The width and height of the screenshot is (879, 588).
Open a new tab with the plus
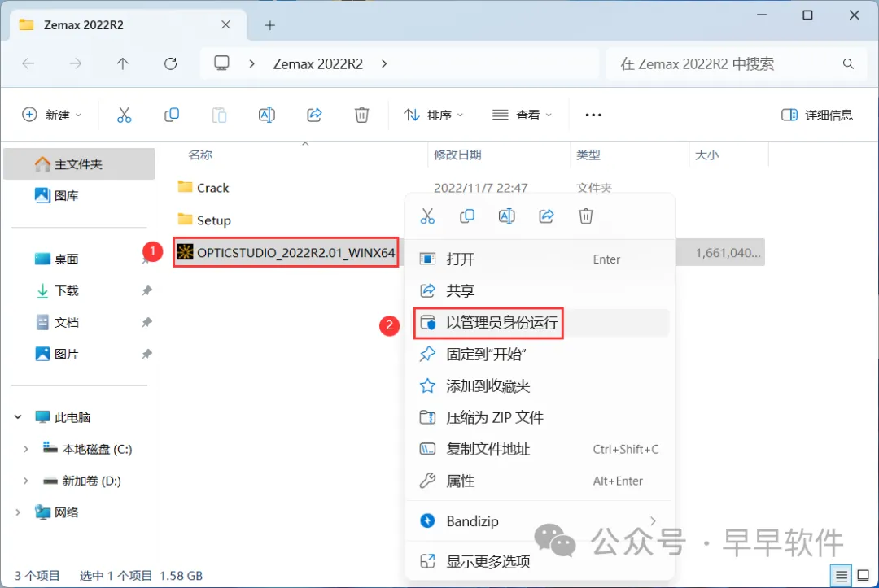[x=270, y=25]
